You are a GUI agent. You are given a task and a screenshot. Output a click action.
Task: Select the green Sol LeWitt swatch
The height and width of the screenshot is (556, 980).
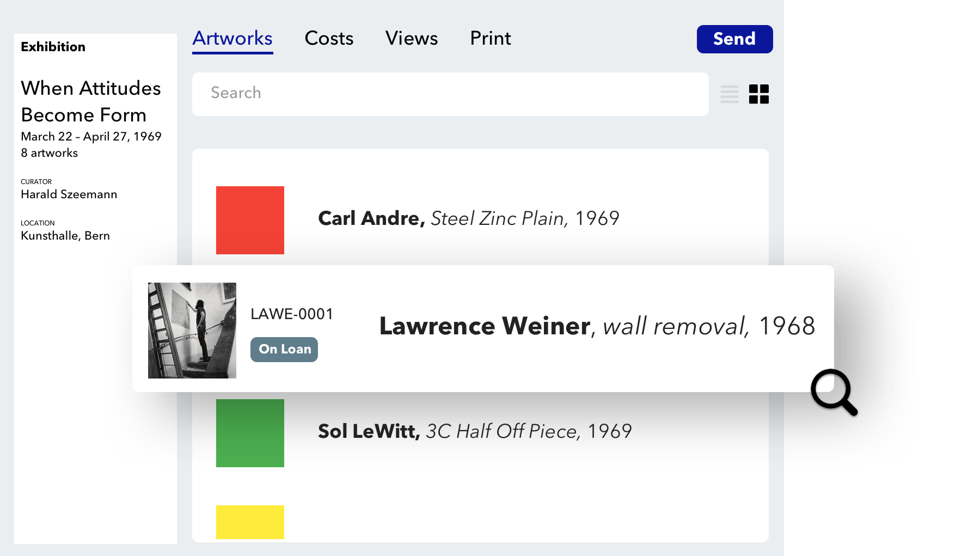tap(250, 433)
